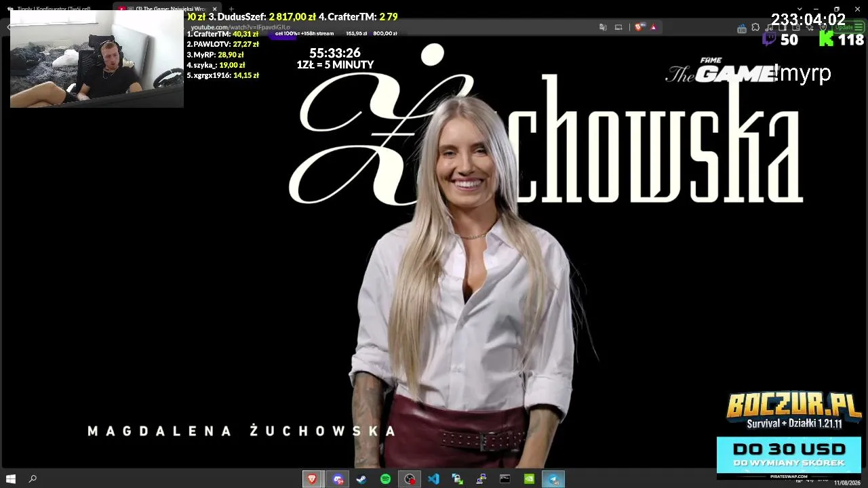The image size is (868, 488).
Task: Click the translate page icon in address bar
Action: (x=603, y=27)
